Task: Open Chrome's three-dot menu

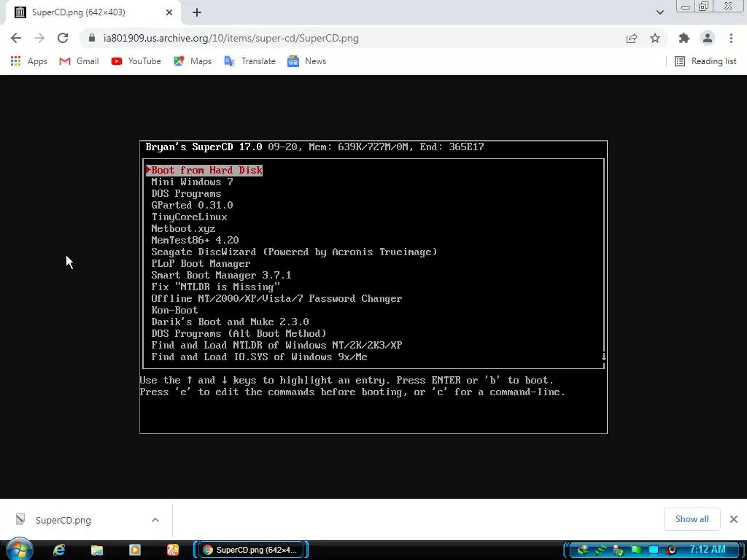Action: pyautogui.click(x=731, y=38)
